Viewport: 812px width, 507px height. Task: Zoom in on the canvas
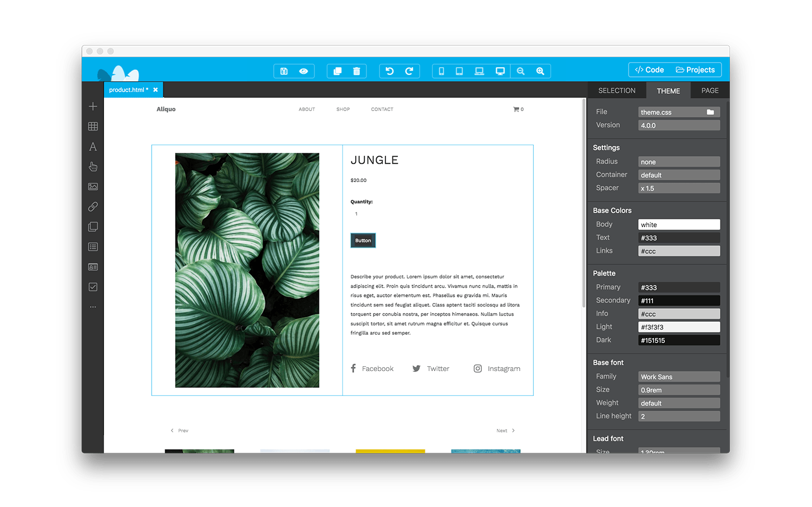(x=540, y=71)
